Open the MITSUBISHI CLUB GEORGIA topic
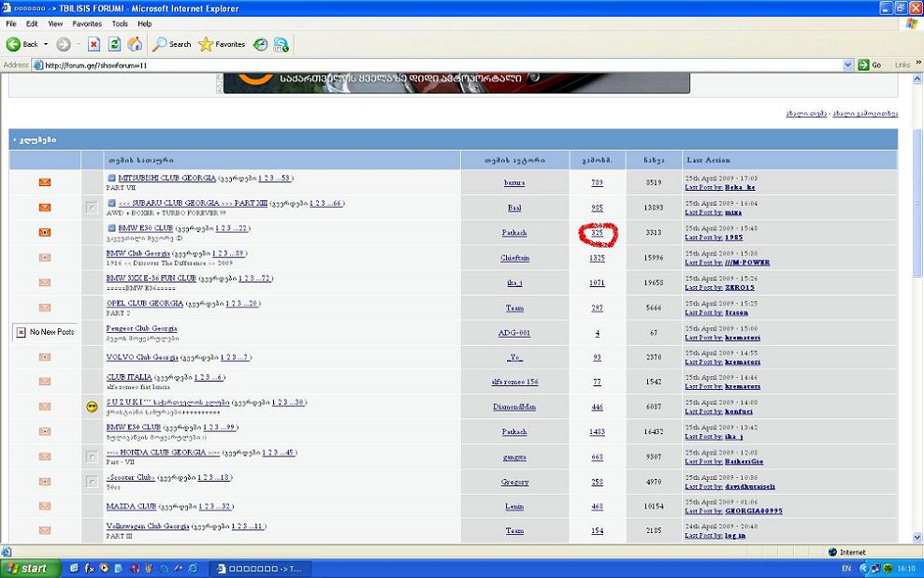The height and width of the screenshot is (578, 924). tap(166, 178)
